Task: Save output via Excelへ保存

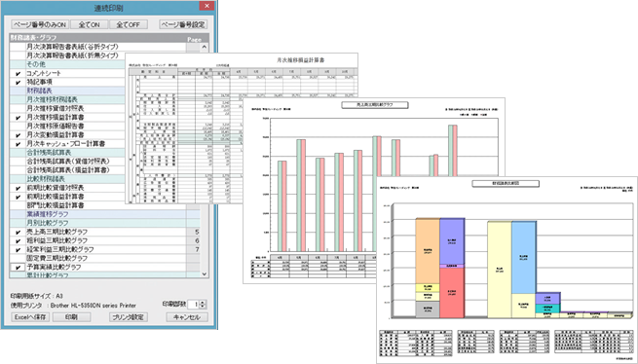Action: tap(30, 317)
